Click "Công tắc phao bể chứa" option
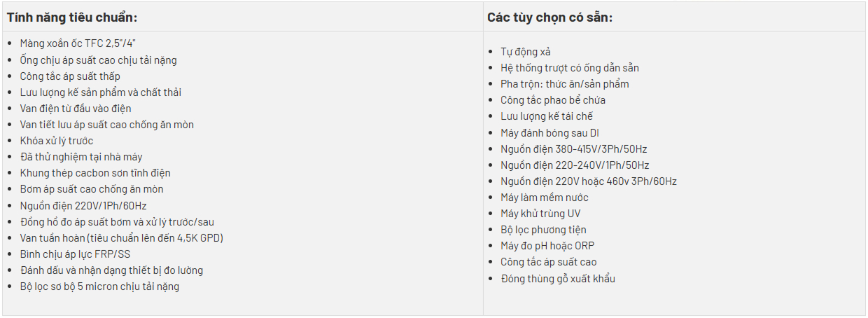868x318 pixels. point(553,100)
